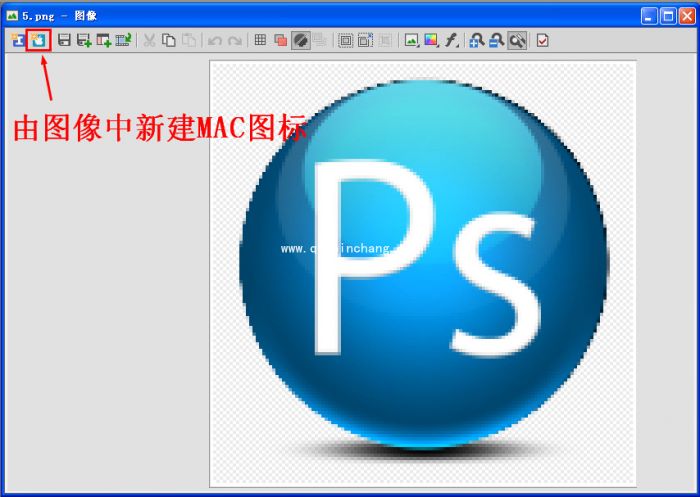Click the Copy pages icon

[168, 41]
